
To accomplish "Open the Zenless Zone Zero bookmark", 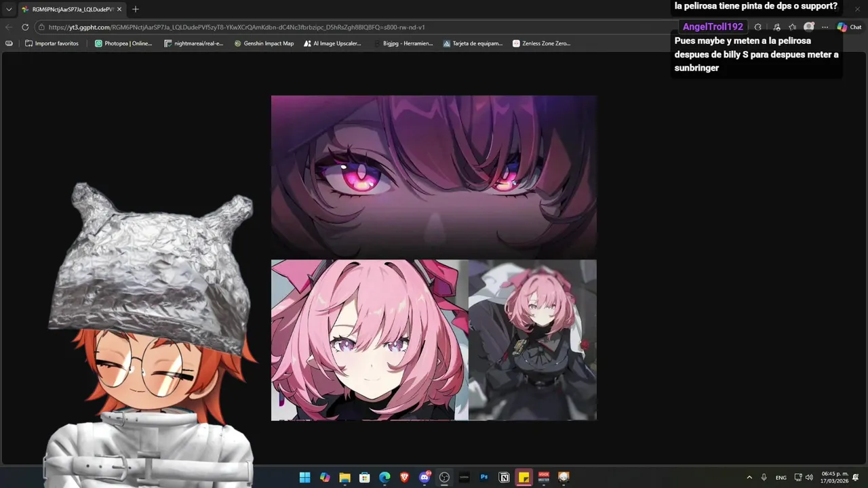I will (x=541, y=43).
